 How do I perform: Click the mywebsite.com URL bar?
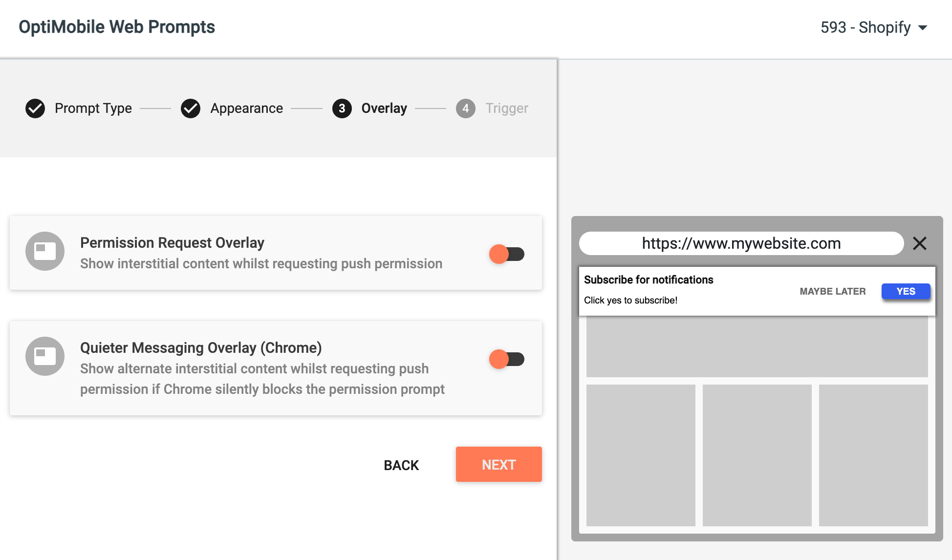(x=741, y=243)
